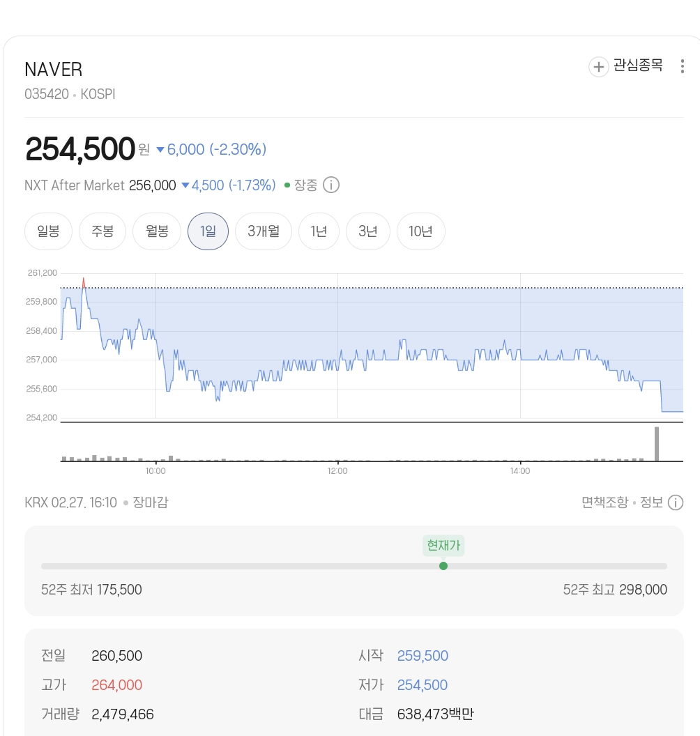The height and width of the screenshot is (736, 700).
Task: Show the 3개월 chart range
Action: pyautogui.click(x=264, y=231)
